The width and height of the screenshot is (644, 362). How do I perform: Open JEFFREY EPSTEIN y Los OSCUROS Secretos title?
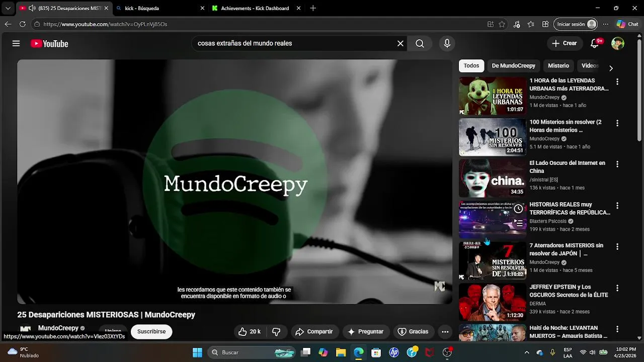(569, 291)
